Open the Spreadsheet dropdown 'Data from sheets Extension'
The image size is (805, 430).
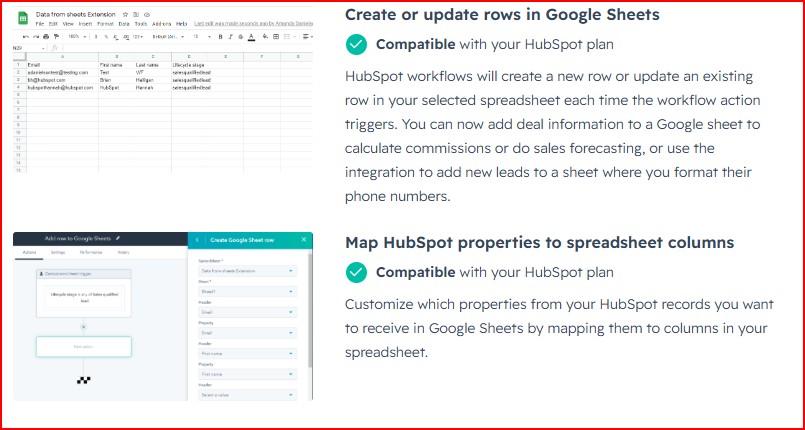click(x=247, y=271)
